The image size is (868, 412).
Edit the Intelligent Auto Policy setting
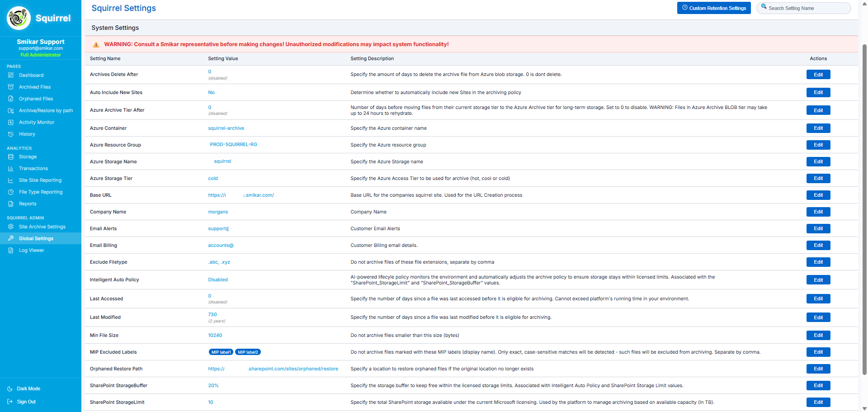click(818, 280)
